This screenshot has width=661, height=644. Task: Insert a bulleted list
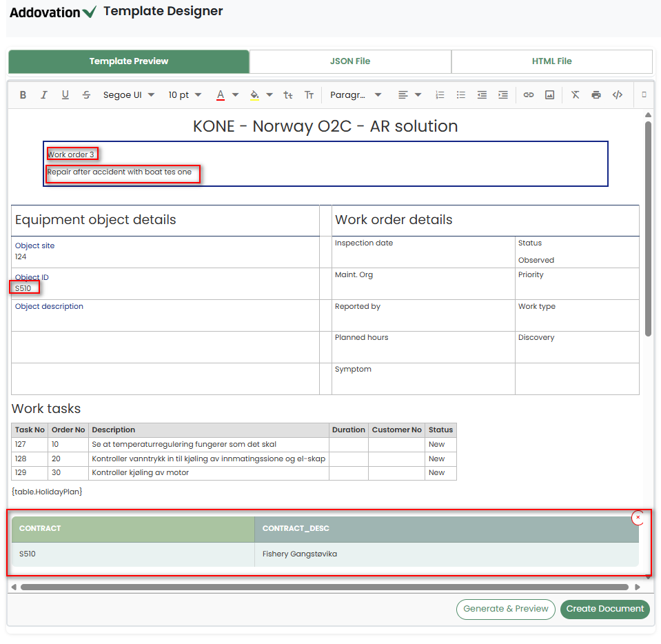[461, 95]
